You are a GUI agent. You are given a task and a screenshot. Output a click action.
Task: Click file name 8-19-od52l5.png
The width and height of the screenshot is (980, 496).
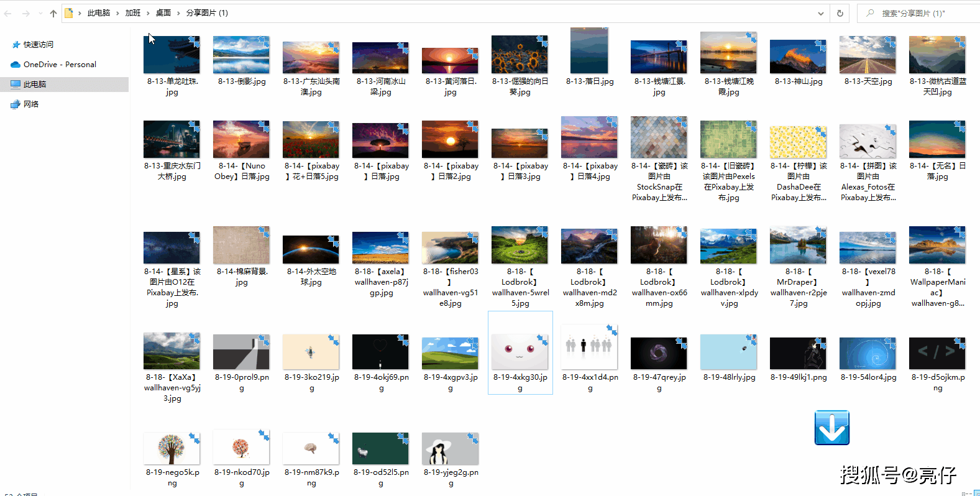coord(381,477)
